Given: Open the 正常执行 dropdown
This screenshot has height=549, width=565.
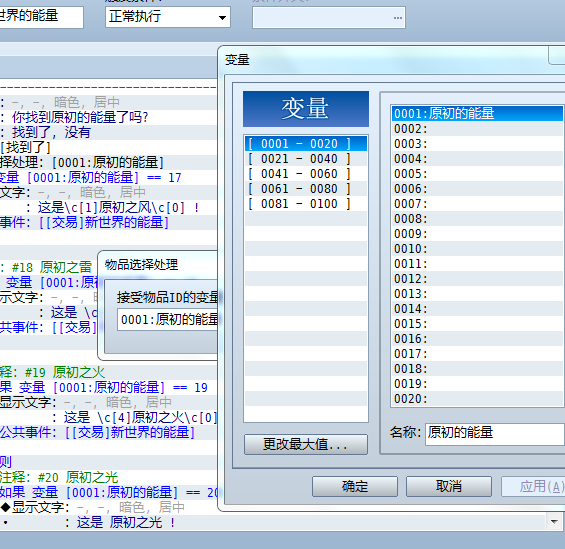Looking at the screenshot, I should 168,17.
